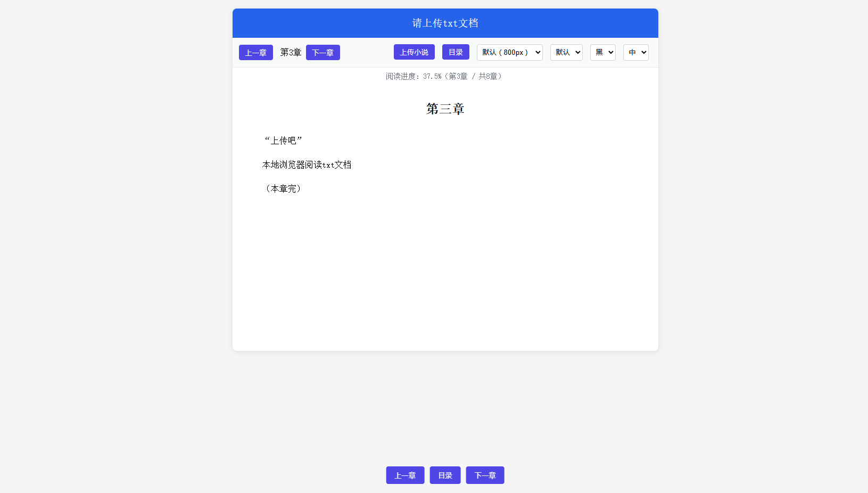This screenshot has height=493, width=868.
Task: Click top toolbar 下一章 button
Action: click(x=323, y=53)
